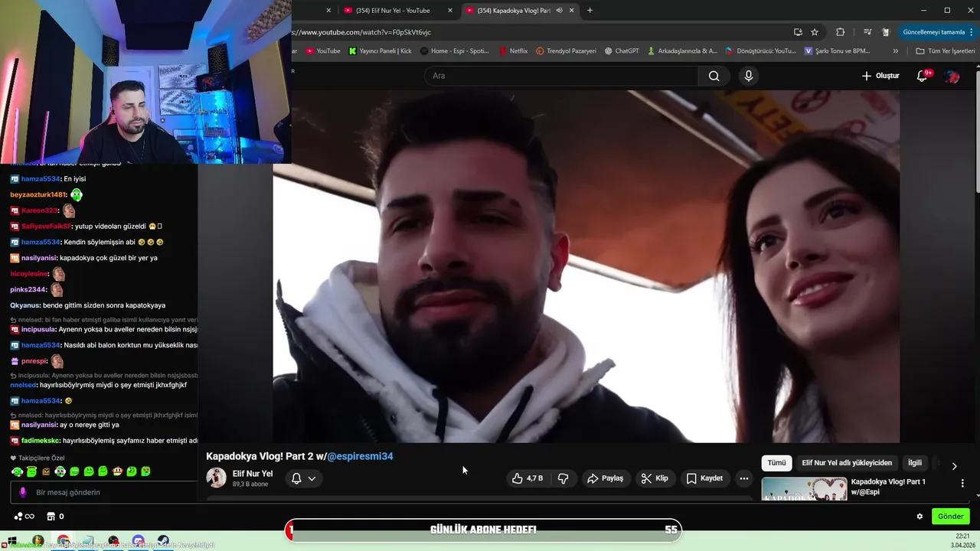
Task: Open the ChatGPT bookmark
Action: 622,51
